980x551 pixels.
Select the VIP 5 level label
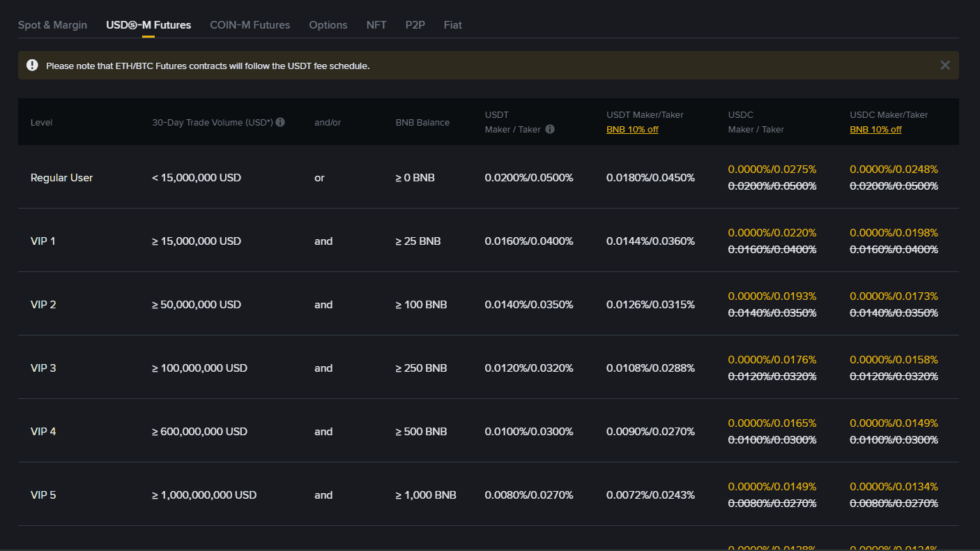(x=43, y=495)
